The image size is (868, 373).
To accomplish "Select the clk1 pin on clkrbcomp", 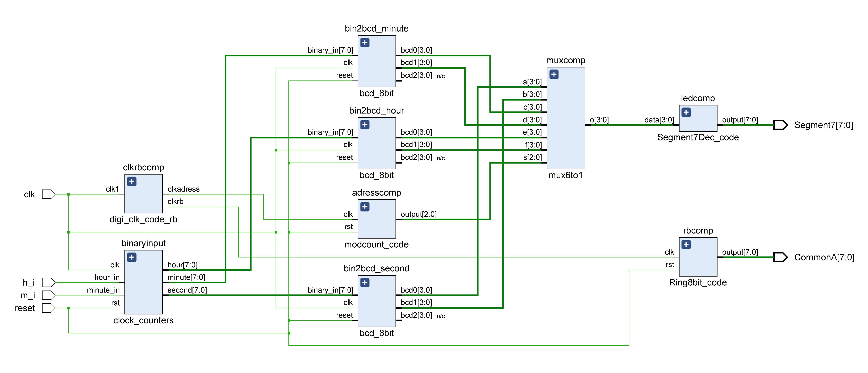I will pos(112,189).
